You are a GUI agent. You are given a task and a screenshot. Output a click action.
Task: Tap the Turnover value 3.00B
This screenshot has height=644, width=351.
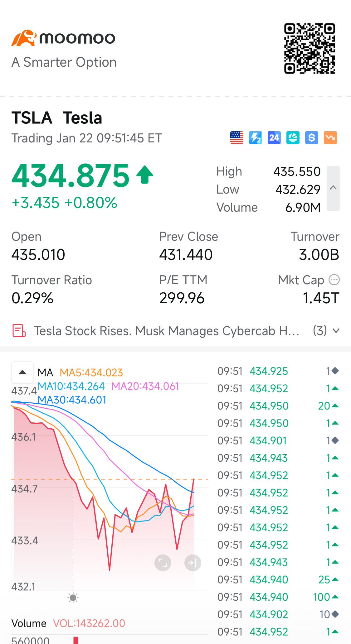tap(319, 255)
